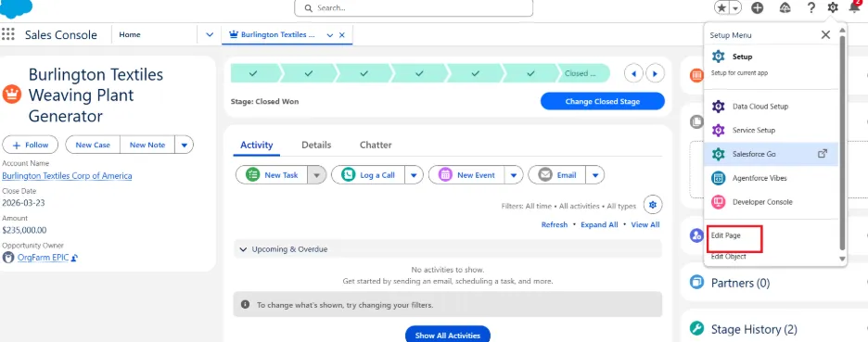Click the New Task button
This screenshot has height=342, width=868.
tap(272, 175)
